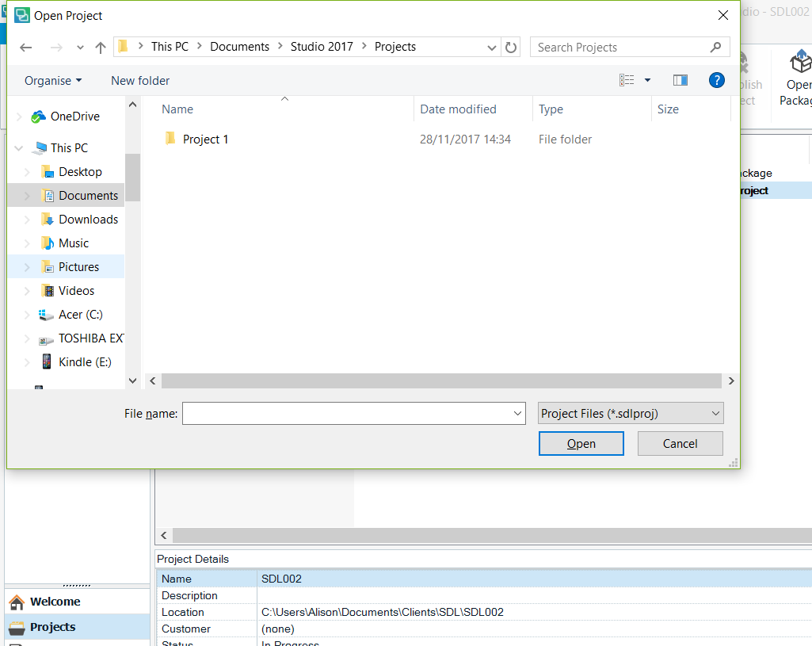Switch to the Welcome view

click(55, 602)
